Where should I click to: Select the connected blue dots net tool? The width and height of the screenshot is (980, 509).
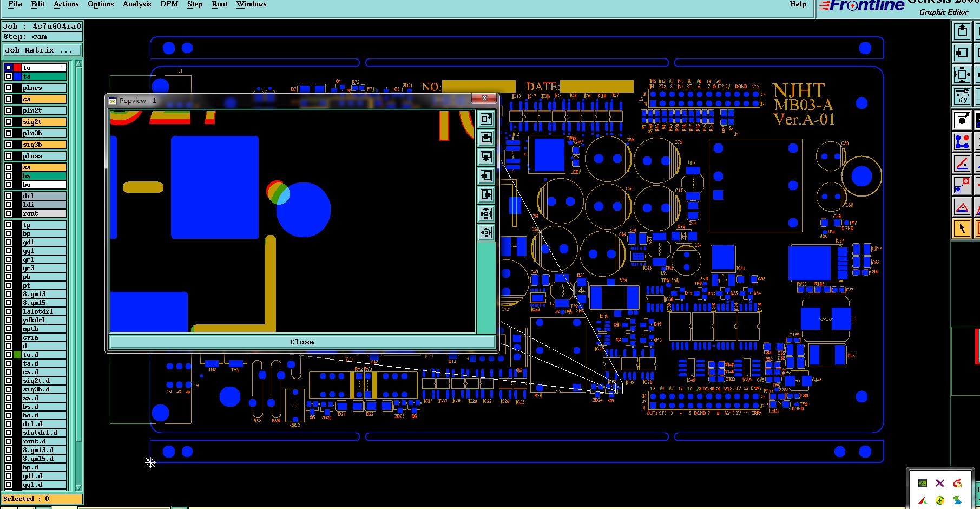point(962,142)
